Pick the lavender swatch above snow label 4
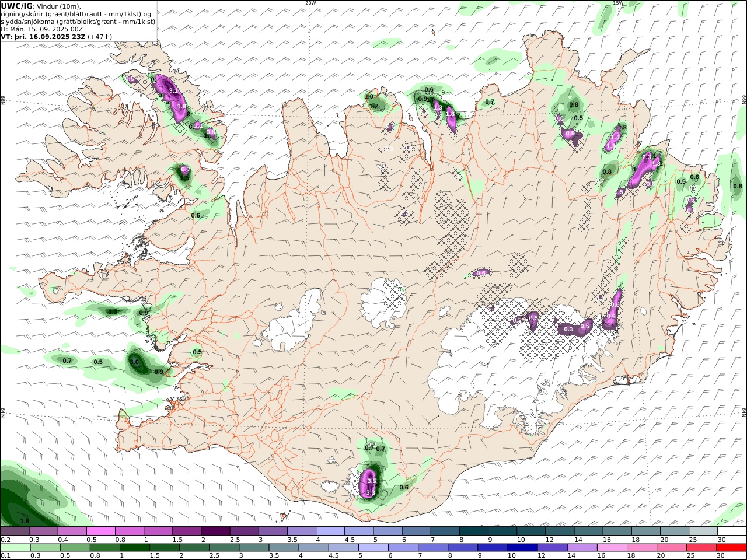Screen dimensions: 747x560 click(x=330, y=531)
